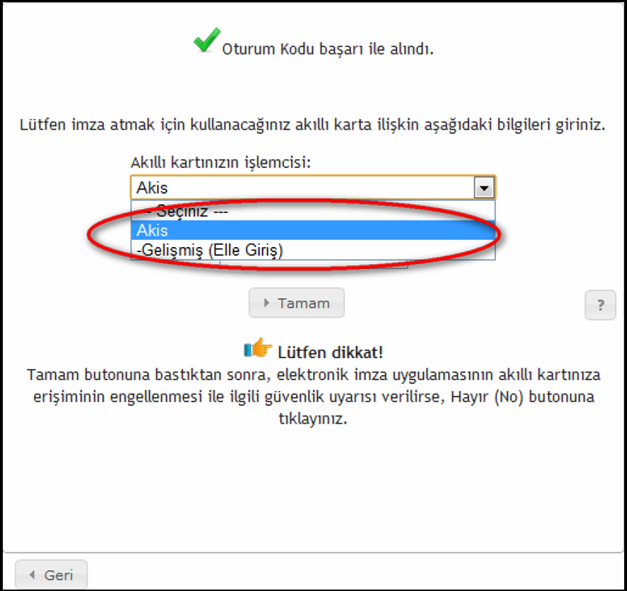Click the 'Oturum Kodu başarı ile alındı' message

pyautogui.click(x=327, y=48)
